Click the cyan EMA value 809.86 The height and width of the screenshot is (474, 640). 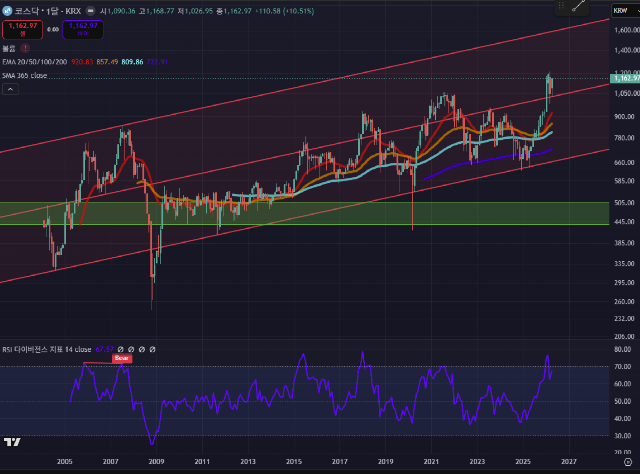(x=132, y=62)
